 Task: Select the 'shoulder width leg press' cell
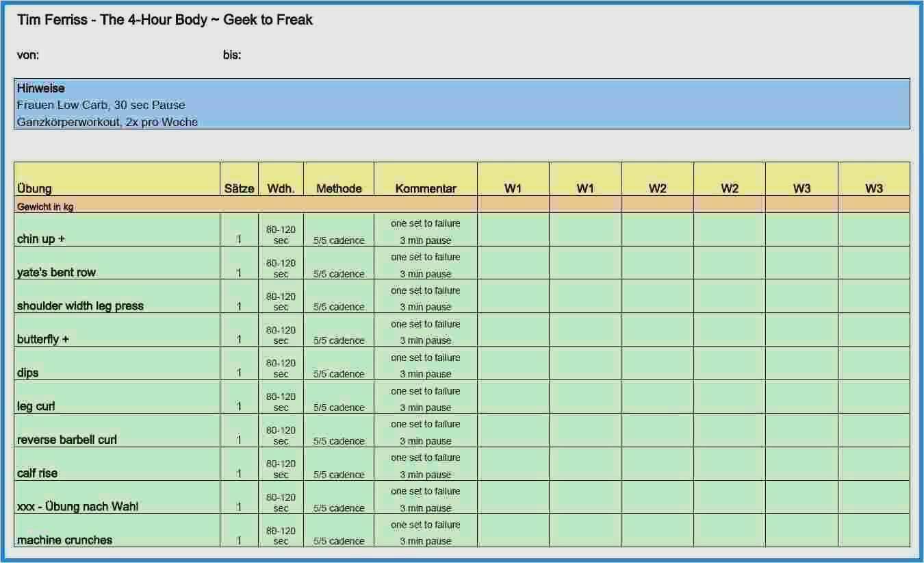(80, 305)
